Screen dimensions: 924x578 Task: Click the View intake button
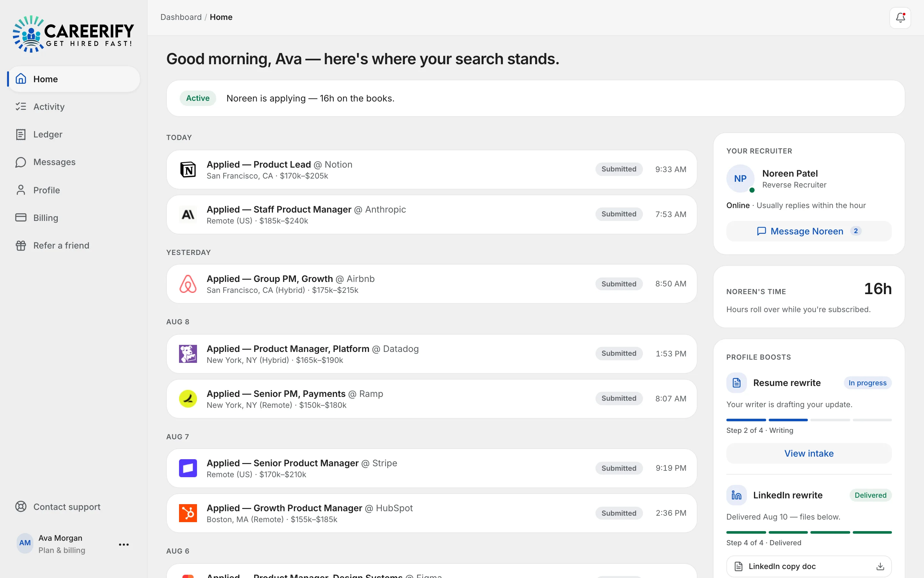[809, 453]
